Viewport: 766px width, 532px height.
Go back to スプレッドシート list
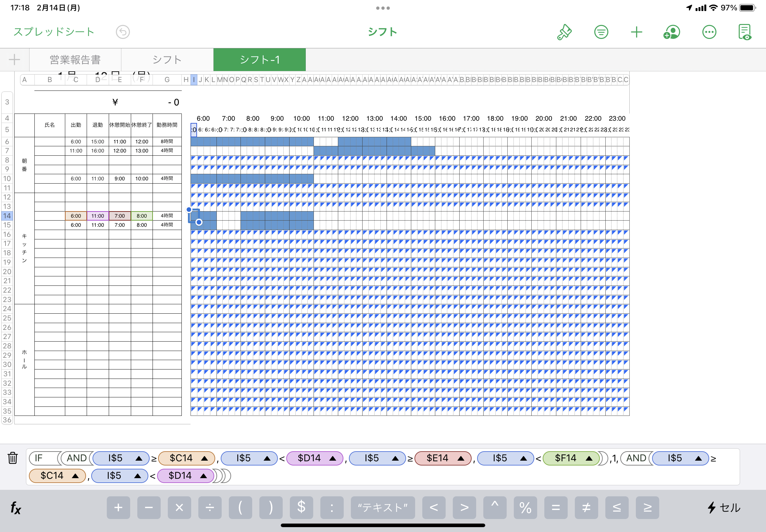pos(54,32)
